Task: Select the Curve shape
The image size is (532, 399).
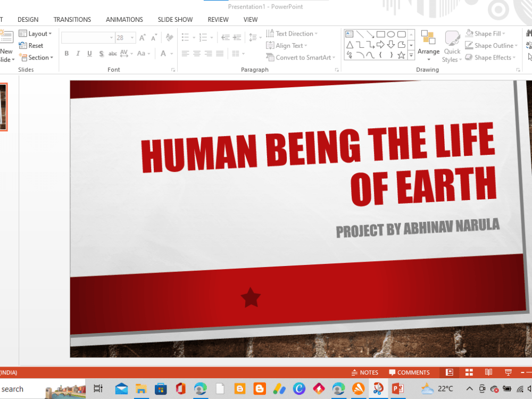Action: click(x=370, y=55)
